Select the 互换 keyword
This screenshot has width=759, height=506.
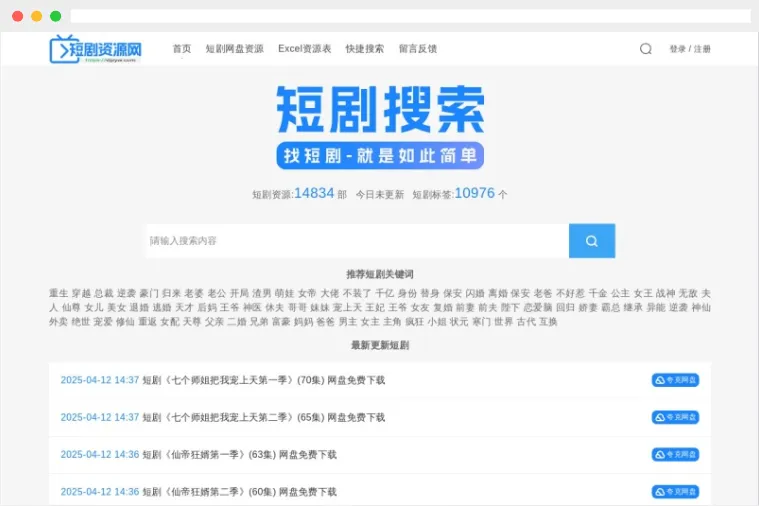tap(548, 322)
